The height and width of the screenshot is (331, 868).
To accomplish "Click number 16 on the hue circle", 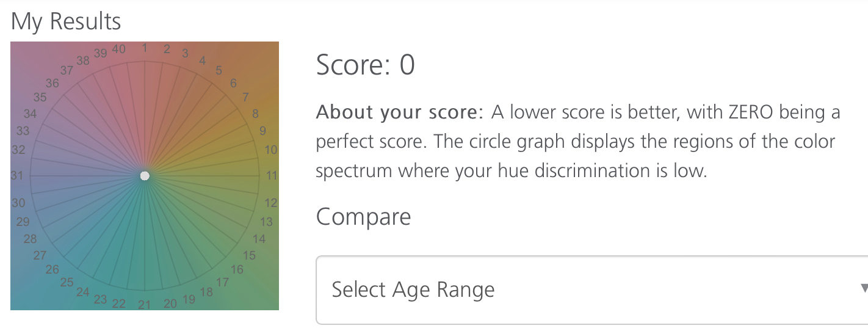I will 237,269.
